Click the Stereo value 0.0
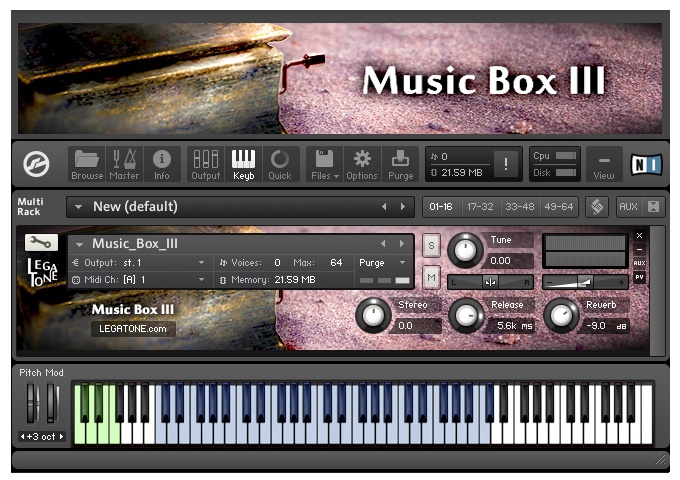680x480 pixels. tap(405, 326)
